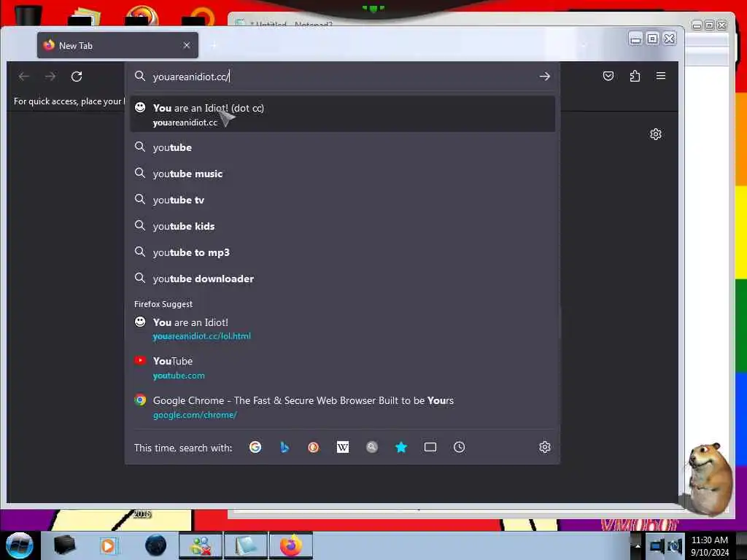Image resolution: width=747 pixels, height=560 pixels.
Task: Select the New Tab tab
Action: coord(117,45)
